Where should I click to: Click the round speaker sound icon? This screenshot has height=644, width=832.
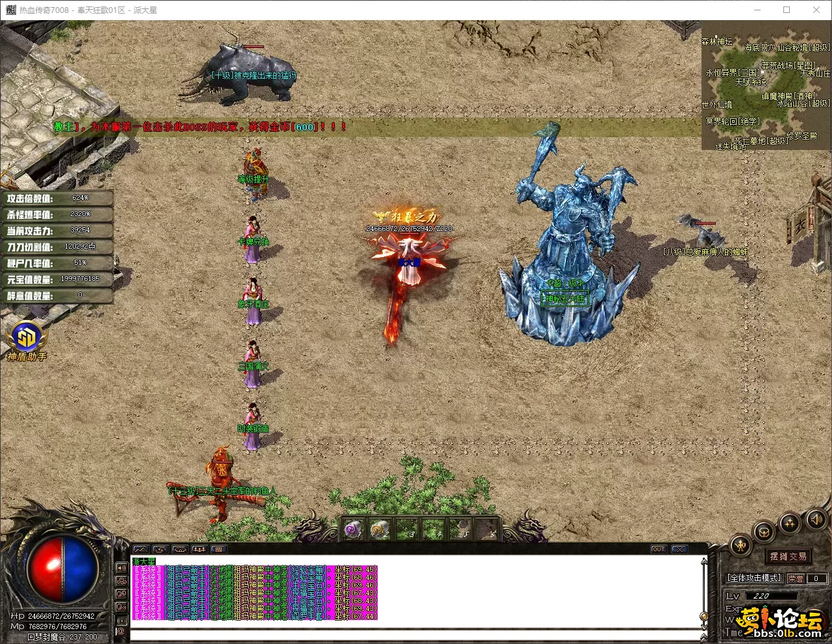click(816, 520)
